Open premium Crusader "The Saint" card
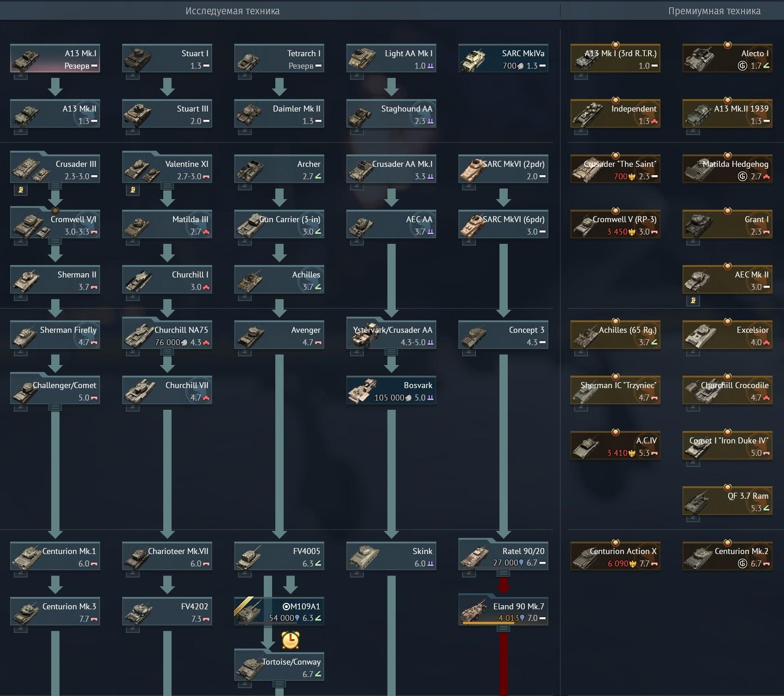 [x=615, y=169]
